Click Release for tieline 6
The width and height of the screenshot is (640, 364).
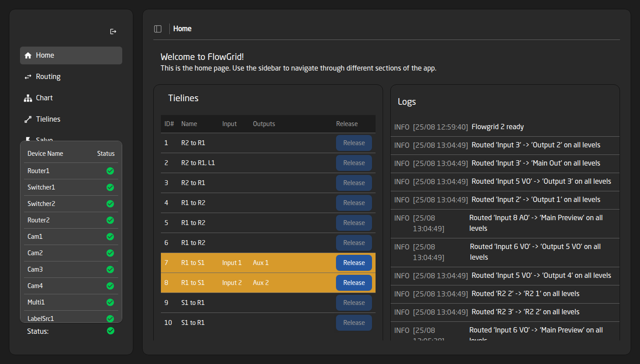coord(354,243)
